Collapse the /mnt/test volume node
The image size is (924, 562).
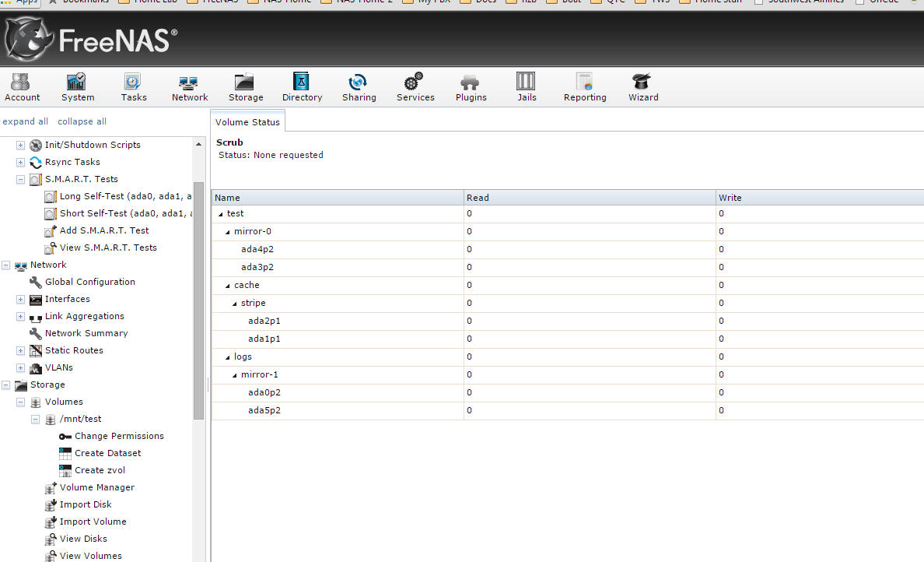coord(35,420)
